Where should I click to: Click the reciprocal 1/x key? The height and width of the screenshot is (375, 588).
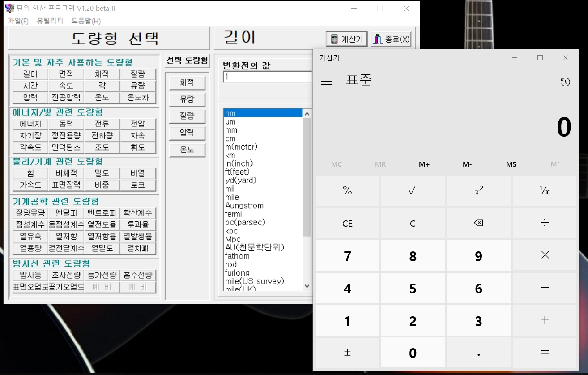click(544, 190)
